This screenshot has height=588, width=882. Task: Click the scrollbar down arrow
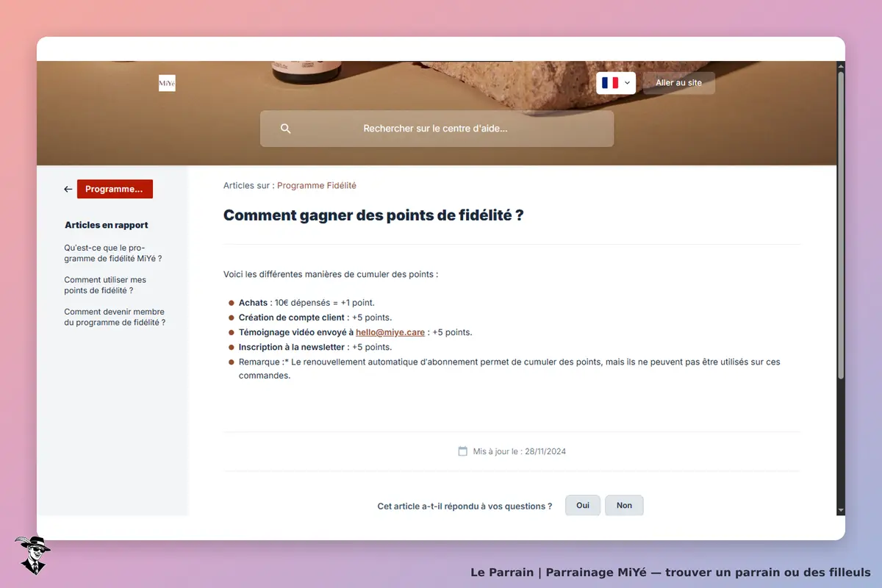click(841, 510)
